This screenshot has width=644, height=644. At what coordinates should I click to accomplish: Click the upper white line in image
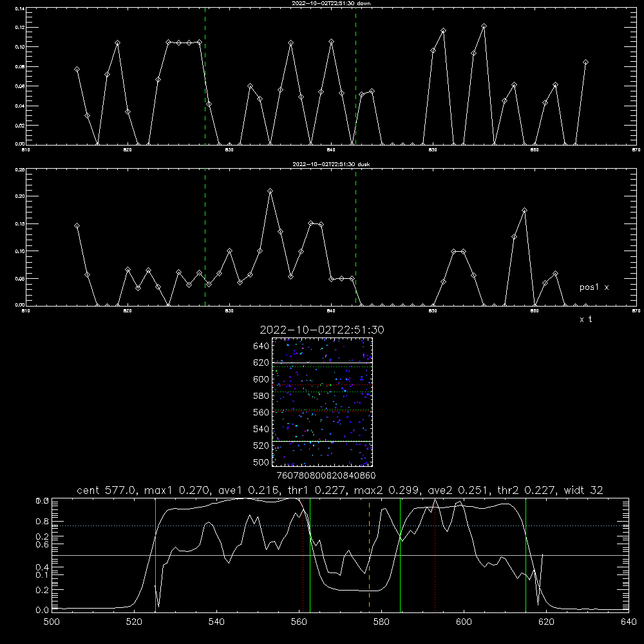(x=323, y=363)
